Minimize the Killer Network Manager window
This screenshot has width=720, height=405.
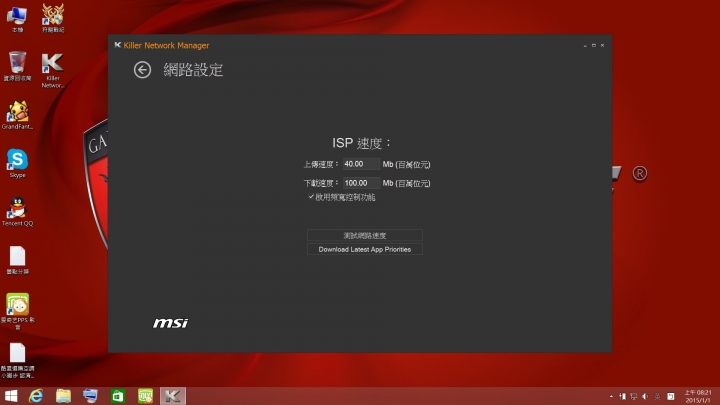point(585,45)
